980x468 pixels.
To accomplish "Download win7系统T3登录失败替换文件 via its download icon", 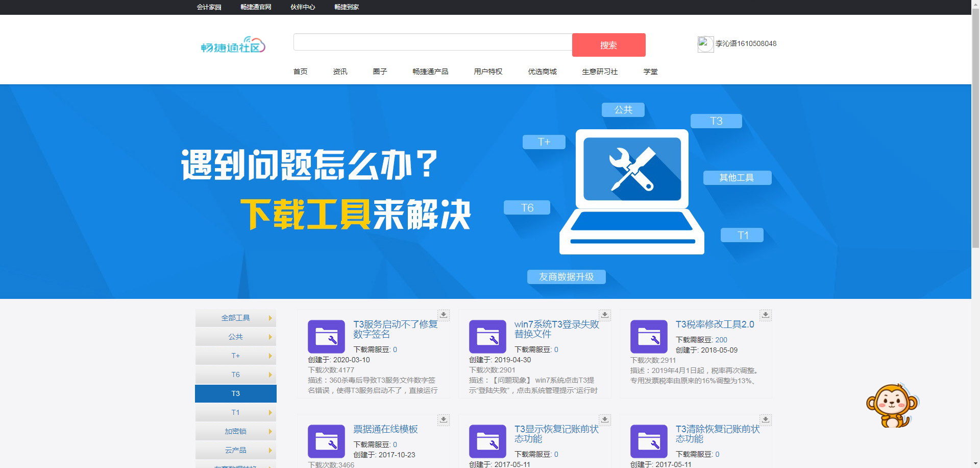I will click(605, 315).
